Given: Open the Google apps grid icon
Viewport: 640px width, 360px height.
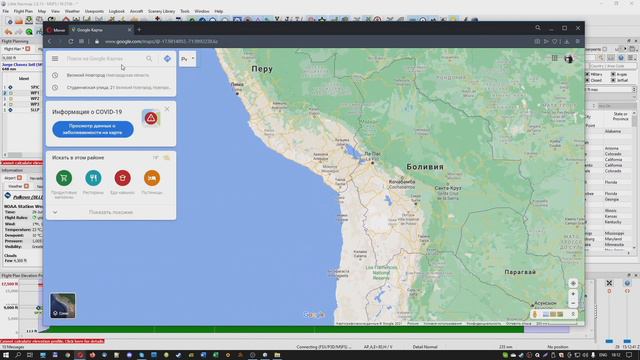Looking at the screenshot, I should 555,58.
